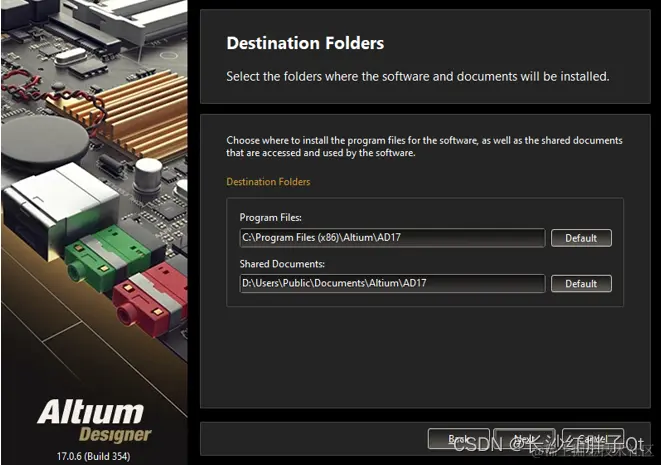
Task: Click the '17.0.6 (Build 354)' version text
Action: click(x=94, y=456)
